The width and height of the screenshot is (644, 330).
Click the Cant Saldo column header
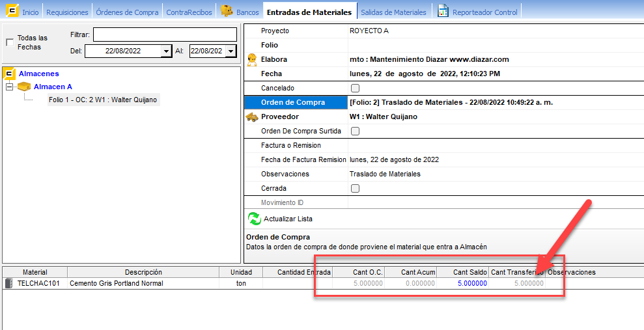[463, 272]
